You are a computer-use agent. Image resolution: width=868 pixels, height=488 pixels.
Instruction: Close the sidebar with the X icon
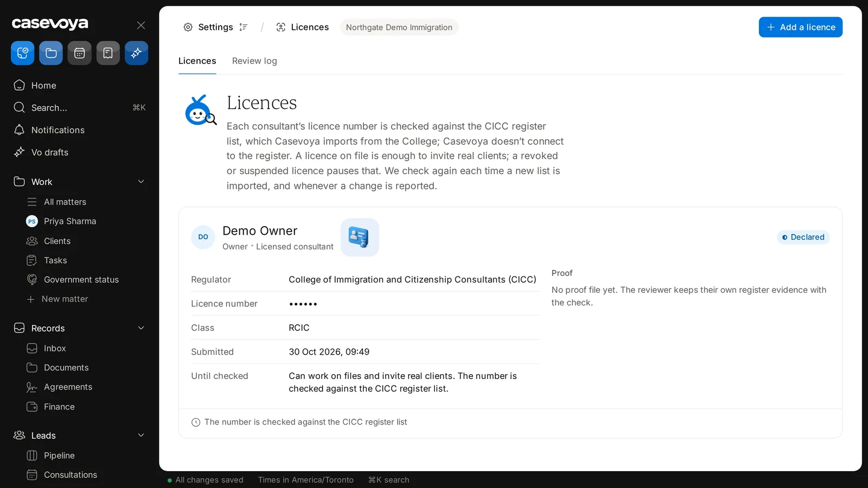click(x=141, y=25)
